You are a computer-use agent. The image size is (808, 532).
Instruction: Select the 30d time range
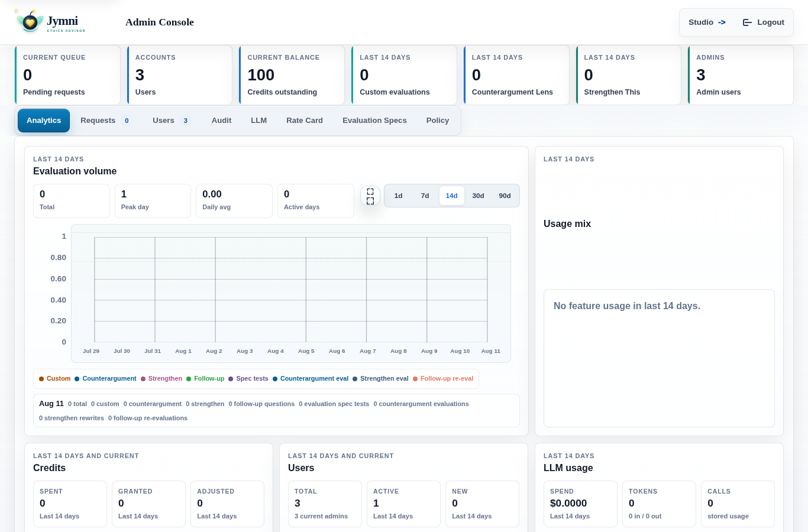click(478, 196)
